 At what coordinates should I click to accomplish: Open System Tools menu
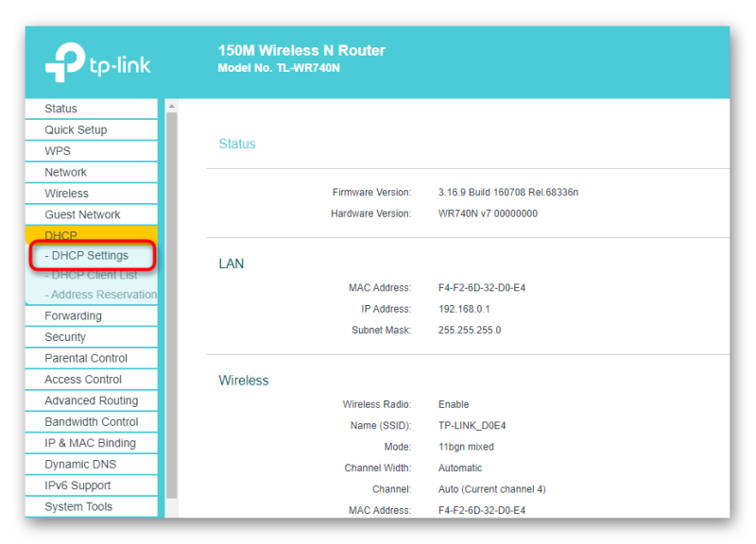(x=92, y=506)
